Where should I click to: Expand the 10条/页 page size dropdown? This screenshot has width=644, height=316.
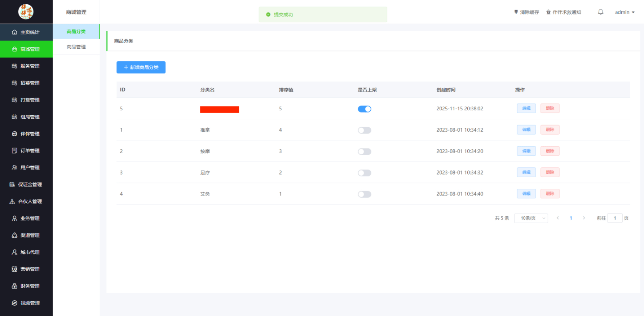coord(531,218)
